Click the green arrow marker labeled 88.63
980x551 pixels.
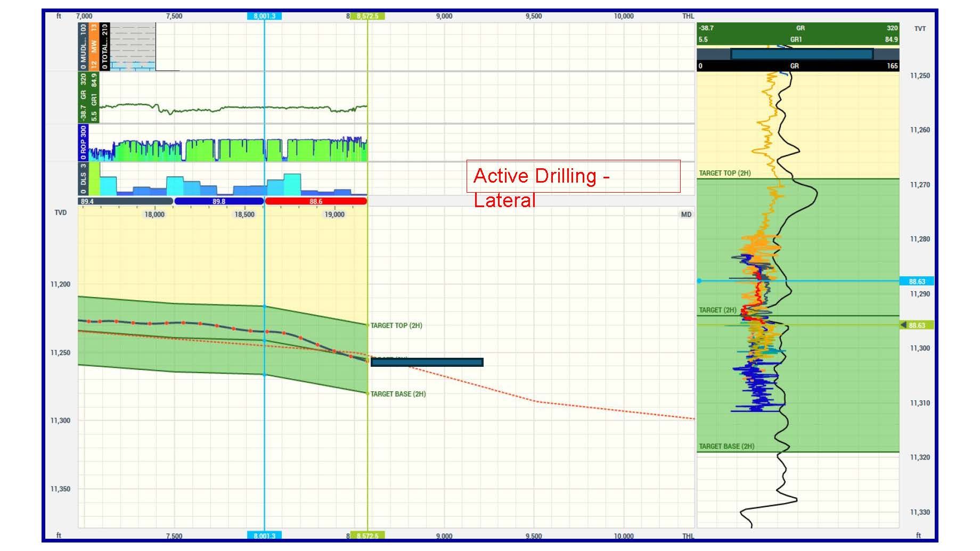(x=916, y=325)
